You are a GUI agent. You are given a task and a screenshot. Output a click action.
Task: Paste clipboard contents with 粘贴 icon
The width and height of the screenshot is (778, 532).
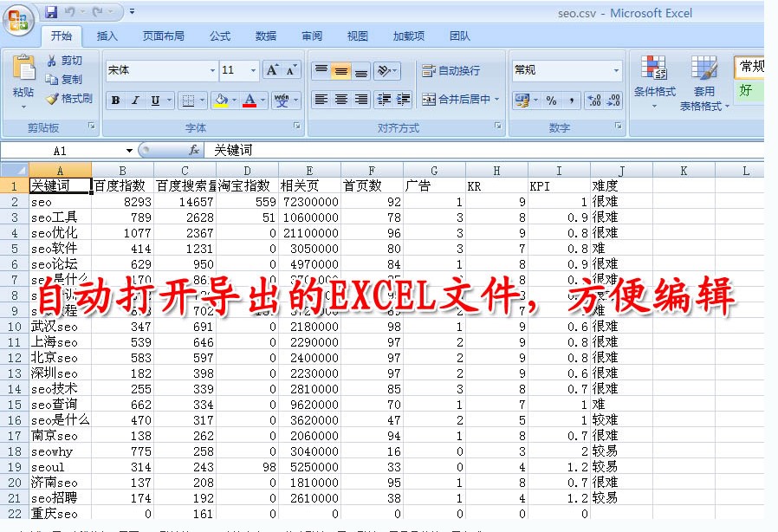[x=23, y=68]
